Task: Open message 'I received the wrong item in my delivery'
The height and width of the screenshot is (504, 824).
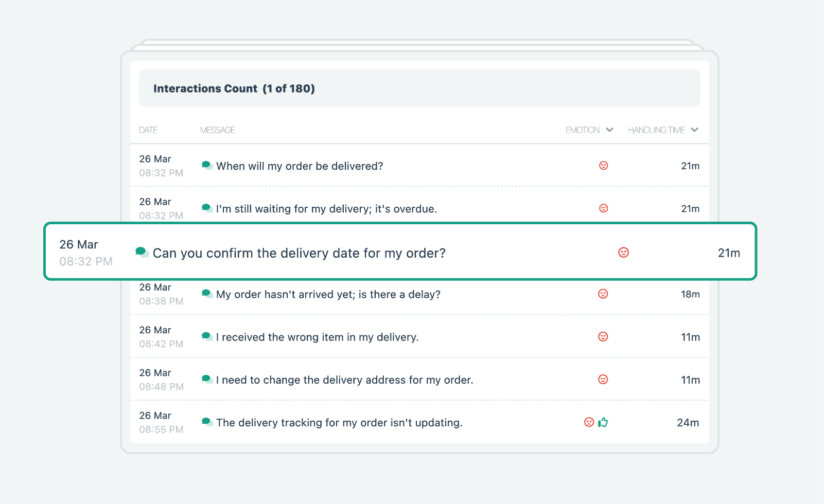Action: [x=317, y=337]
